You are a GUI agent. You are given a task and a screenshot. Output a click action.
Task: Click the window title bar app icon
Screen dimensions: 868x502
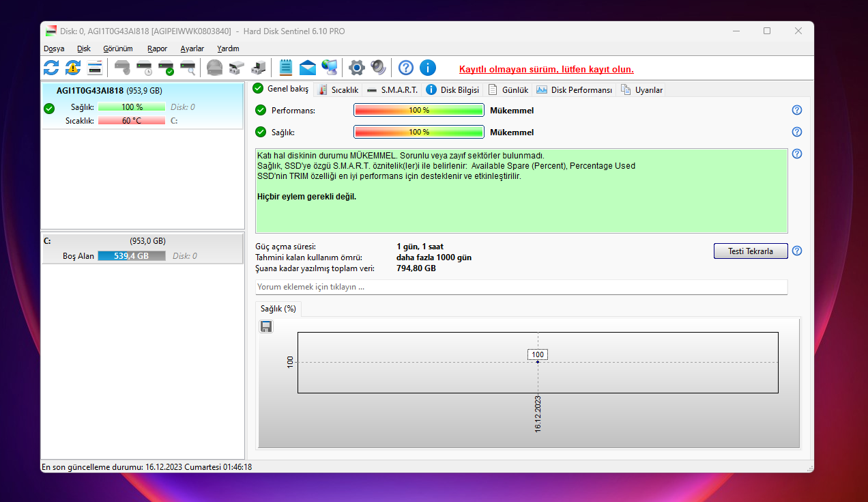(51, 31)
